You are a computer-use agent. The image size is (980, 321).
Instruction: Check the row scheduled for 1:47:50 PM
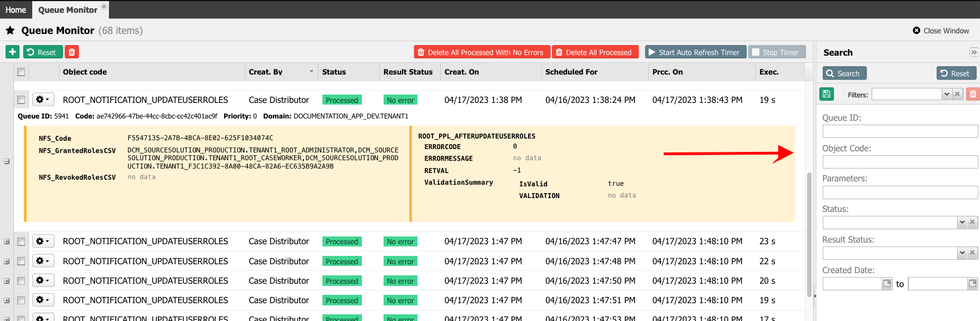pos(21,281)
